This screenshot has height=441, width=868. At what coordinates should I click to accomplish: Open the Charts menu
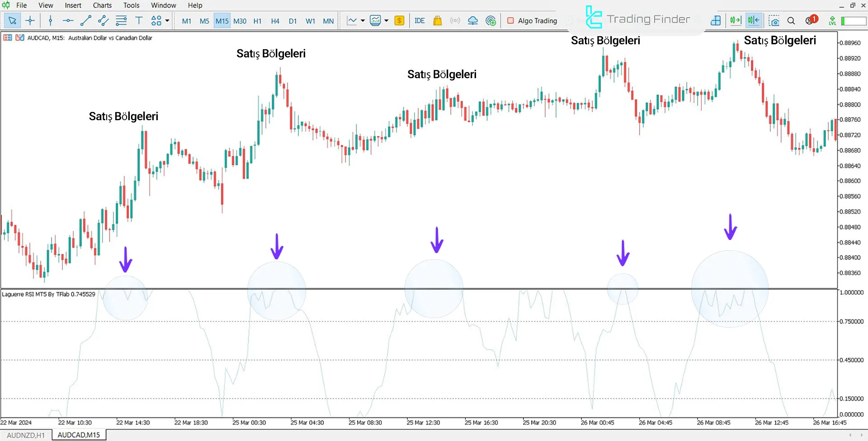coord(102,5)
